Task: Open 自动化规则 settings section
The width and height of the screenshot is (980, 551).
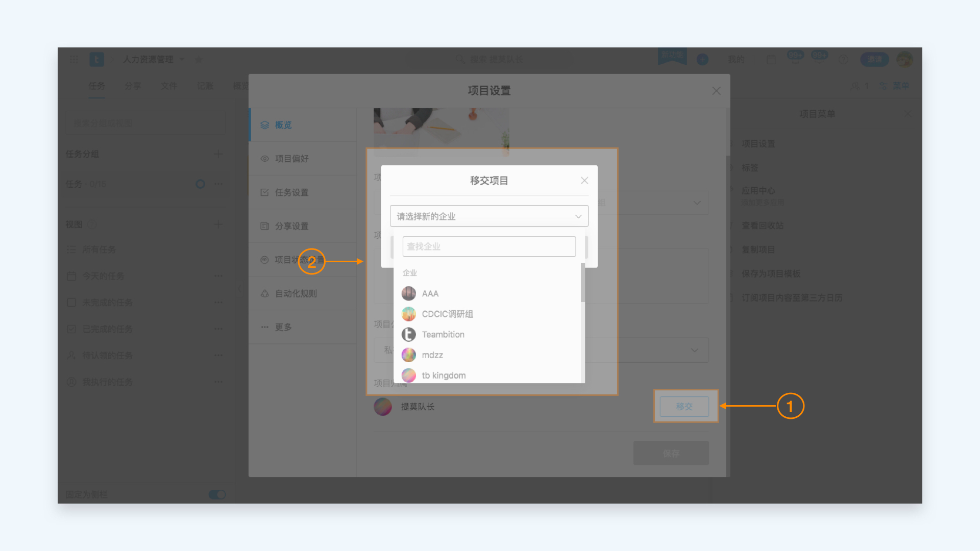Action: tap(296, 293)
